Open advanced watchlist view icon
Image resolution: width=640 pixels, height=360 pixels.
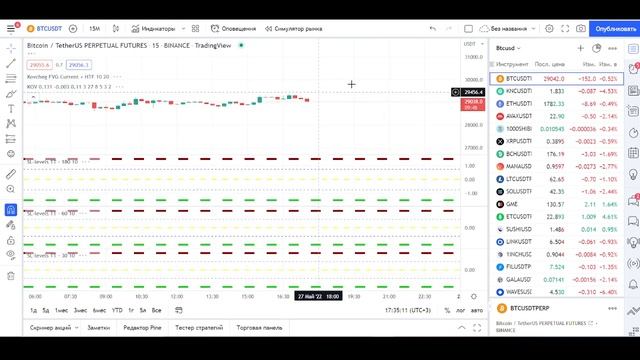(596, 48)
